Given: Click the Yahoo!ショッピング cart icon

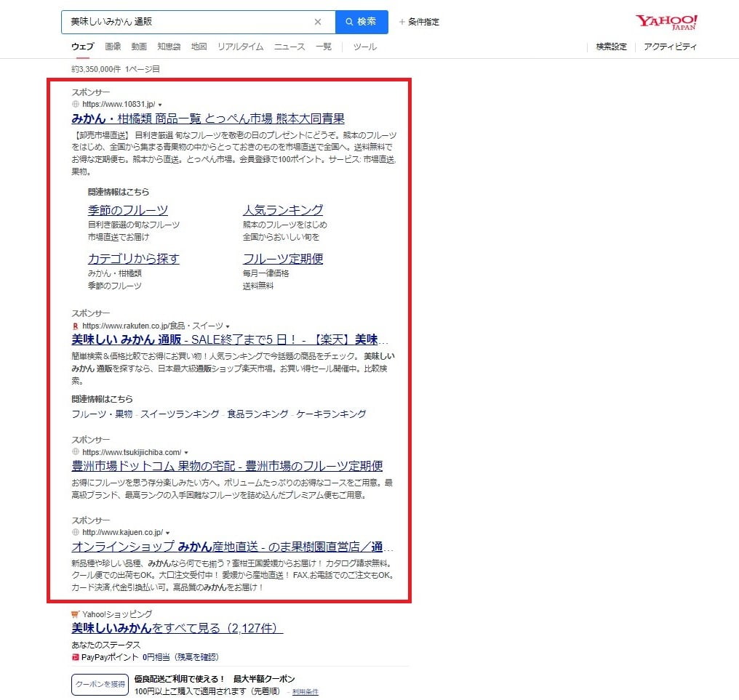Looking at the screenshot, I should point(76,614).
